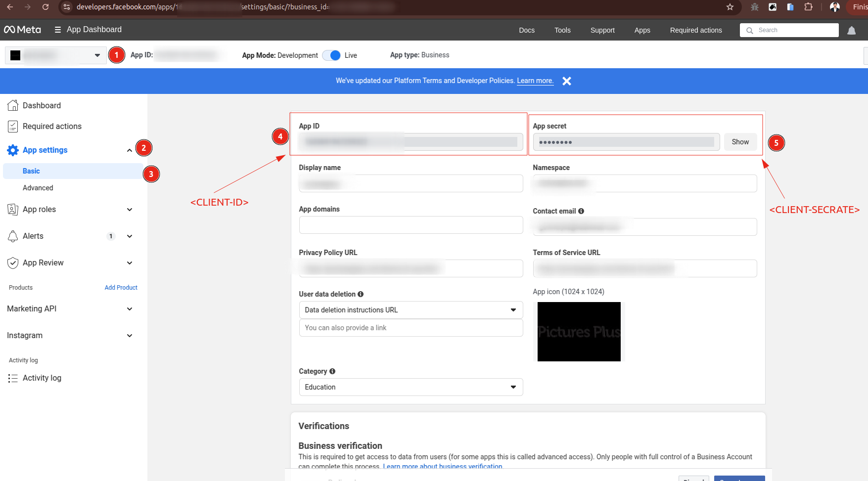Click the browser profile avatar
This screenshot has width=868, height=481.
[835, 7]
